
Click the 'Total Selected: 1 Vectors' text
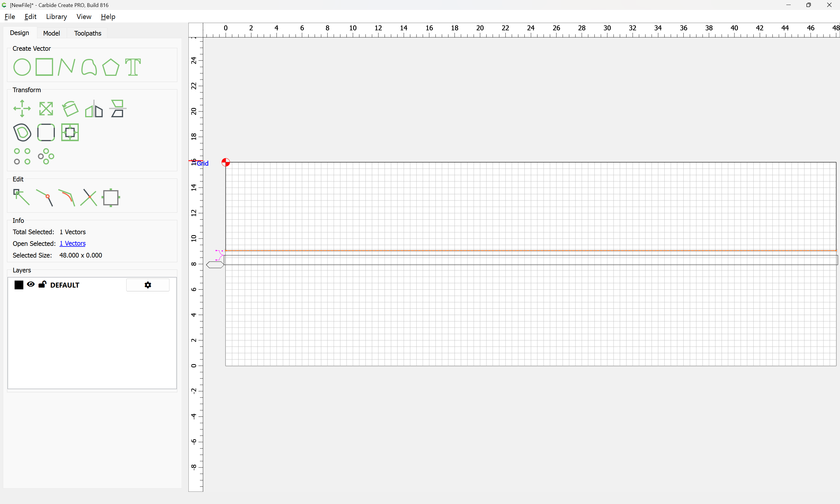pos(49,232)
